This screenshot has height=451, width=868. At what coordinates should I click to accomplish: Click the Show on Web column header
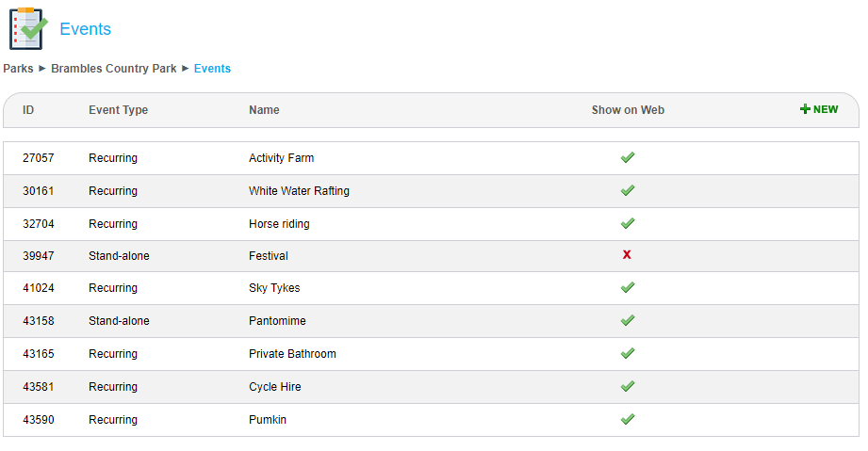(628, 110)
